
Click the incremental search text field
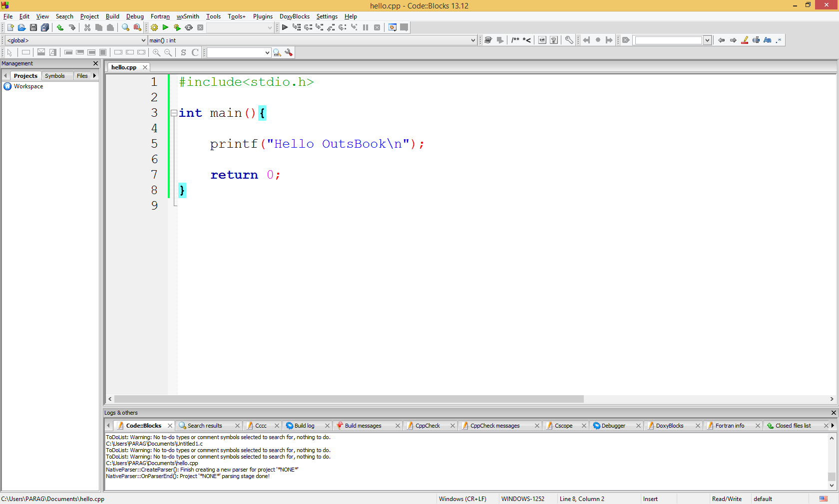[668, 40]
